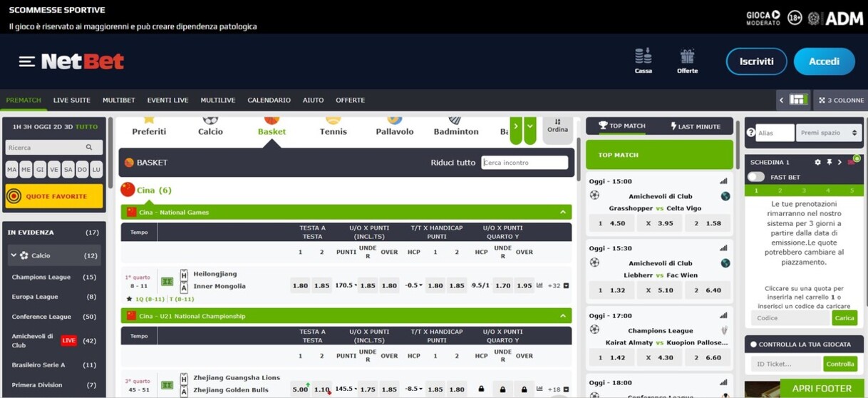Click the Iscriviti register button

(x=756, y=61)
